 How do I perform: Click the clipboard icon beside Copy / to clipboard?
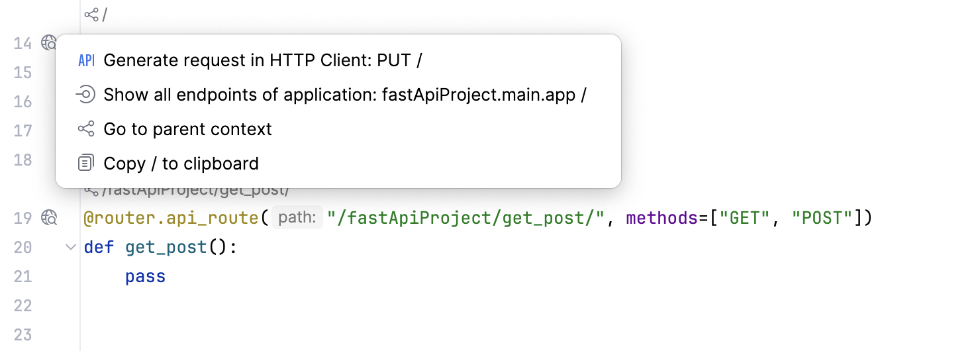86,163
